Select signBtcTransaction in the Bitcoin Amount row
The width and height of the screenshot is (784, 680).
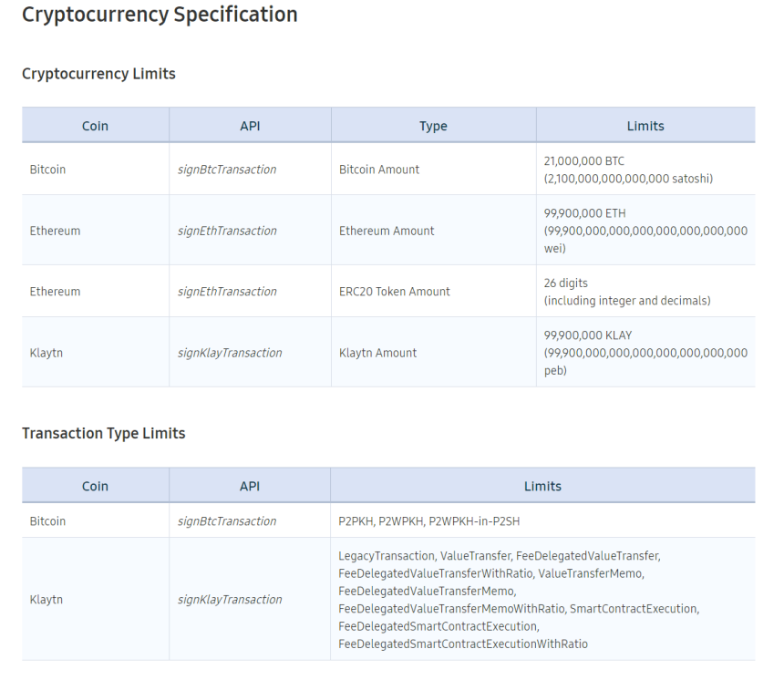pos(227,170)
